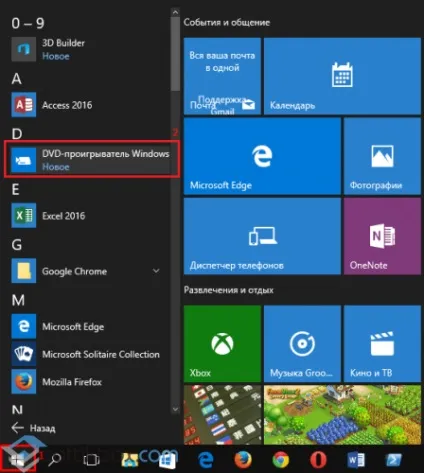
Task: Click the letter N group header
Action: [17, 410]
